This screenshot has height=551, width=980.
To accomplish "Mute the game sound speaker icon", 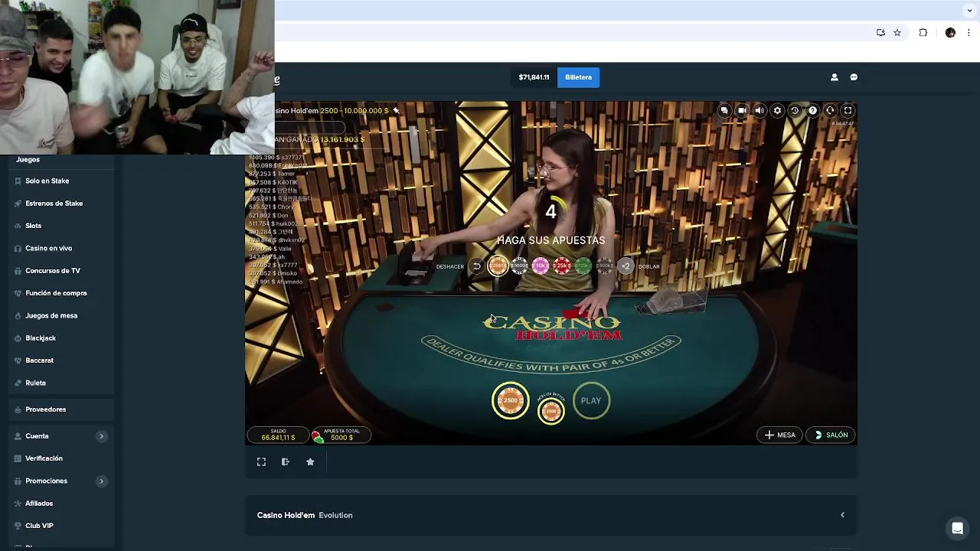I will pos(759,110).
